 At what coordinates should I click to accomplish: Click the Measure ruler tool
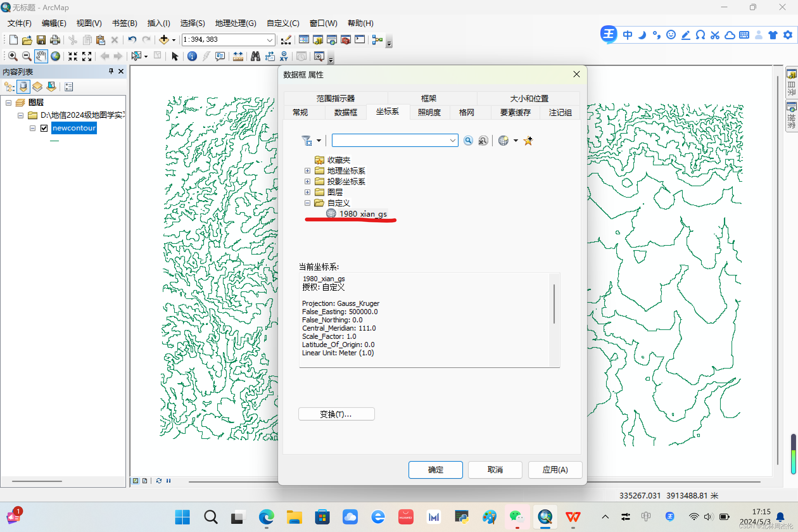238,56
